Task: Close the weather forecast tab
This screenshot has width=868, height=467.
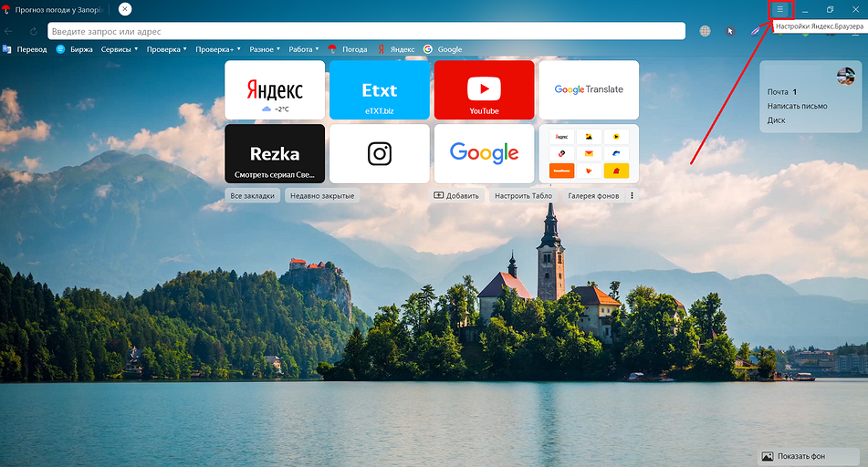Action: click(125, 9)
